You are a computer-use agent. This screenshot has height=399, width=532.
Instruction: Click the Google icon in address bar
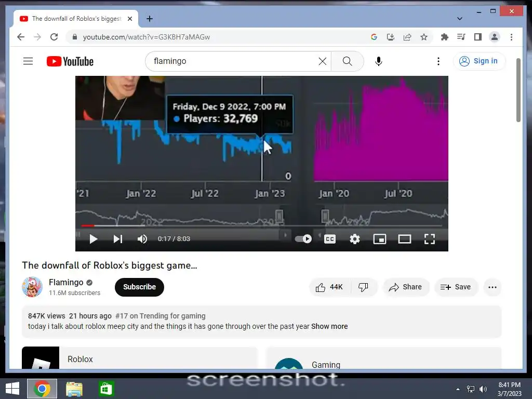tap(374, 37)
